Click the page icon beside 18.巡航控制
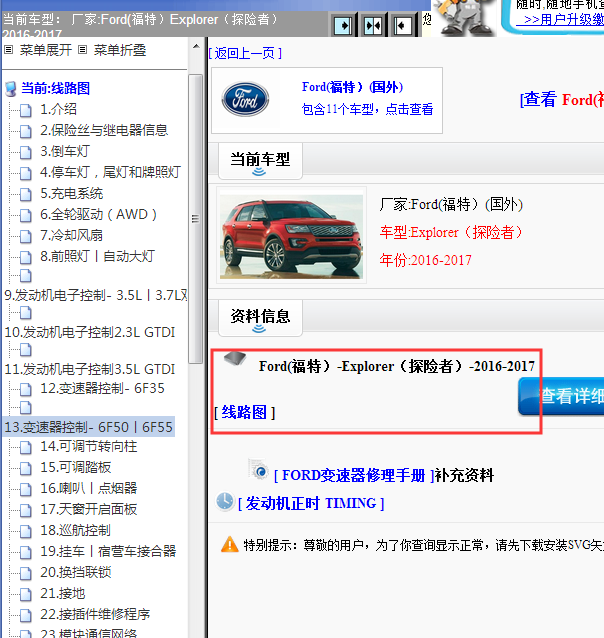Screen dimensions: 604x638 click(x=25, y=531)
